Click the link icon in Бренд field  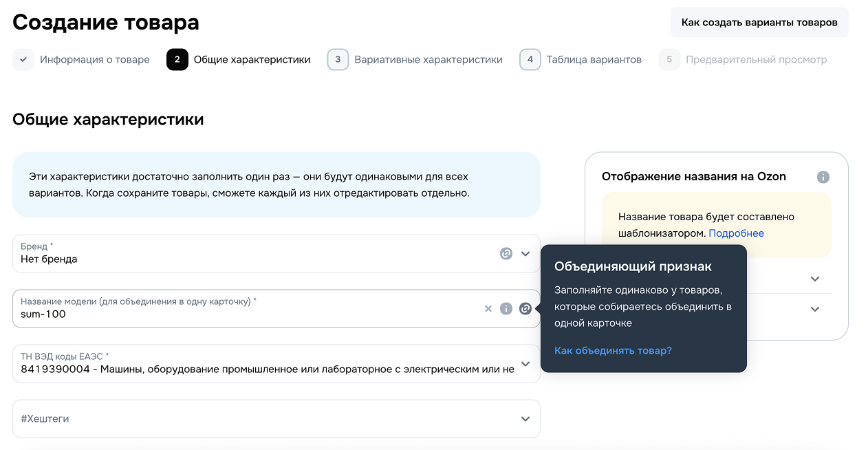pyautogui.click(x=506, y=253)
